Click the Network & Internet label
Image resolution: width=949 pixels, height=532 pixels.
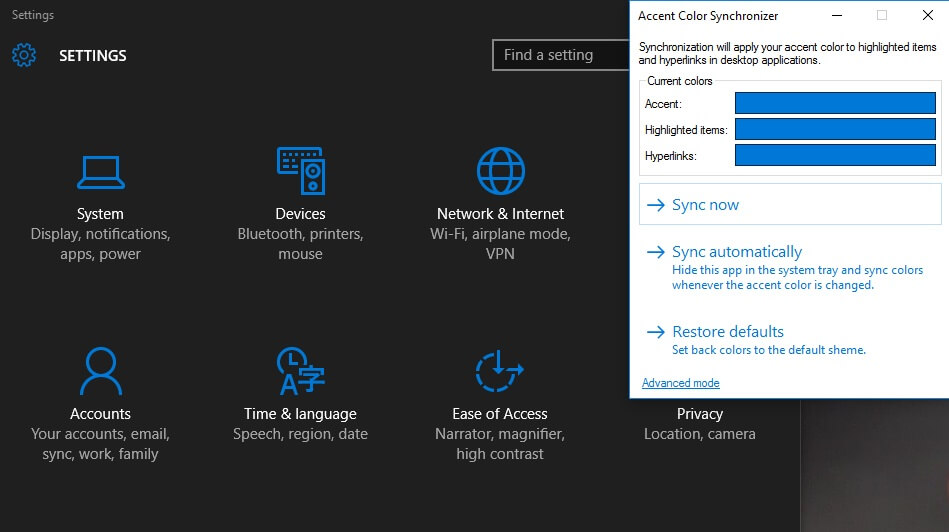(x=501, y=214)
